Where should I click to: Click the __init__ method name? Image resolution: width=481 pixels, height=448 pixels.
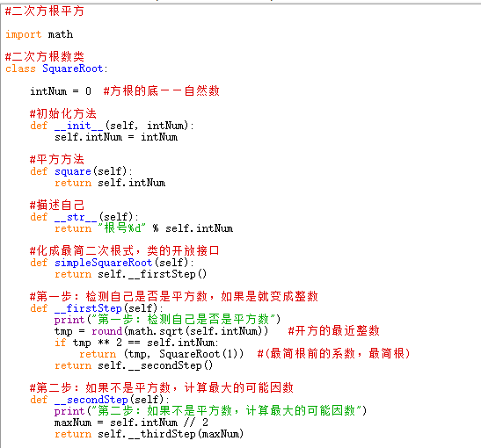[79, 126]
